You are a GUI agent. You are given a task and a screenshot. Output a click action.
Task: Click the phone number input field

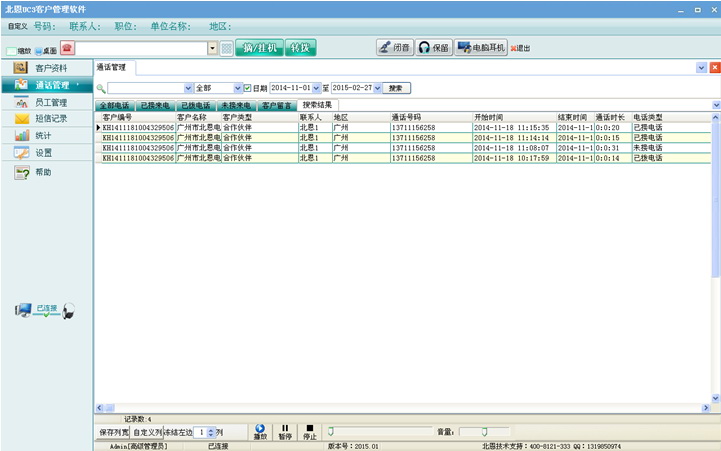click(141, 48)
